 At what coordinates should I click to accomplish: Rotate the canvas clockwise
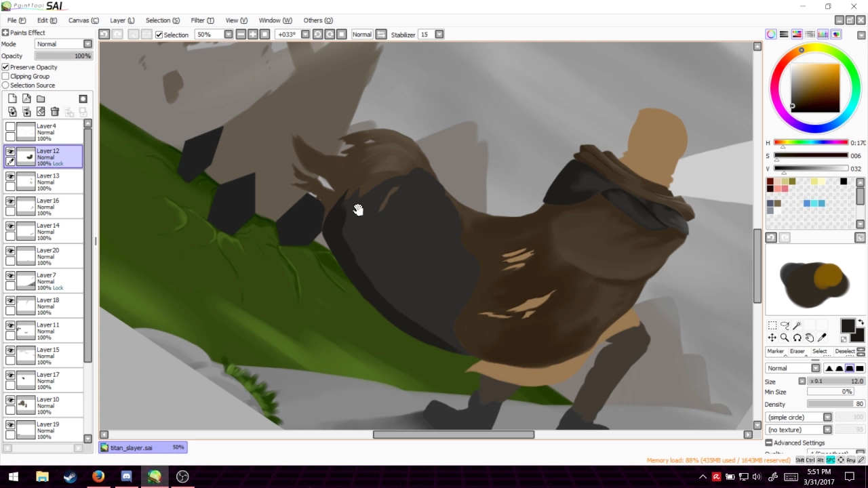click(x=330, y=35)
